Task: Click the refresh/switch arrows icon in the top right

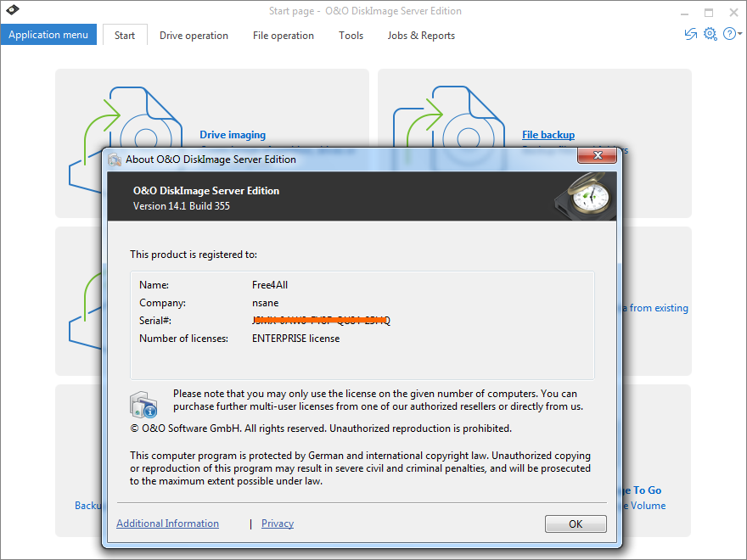Action: coord(690,34)
